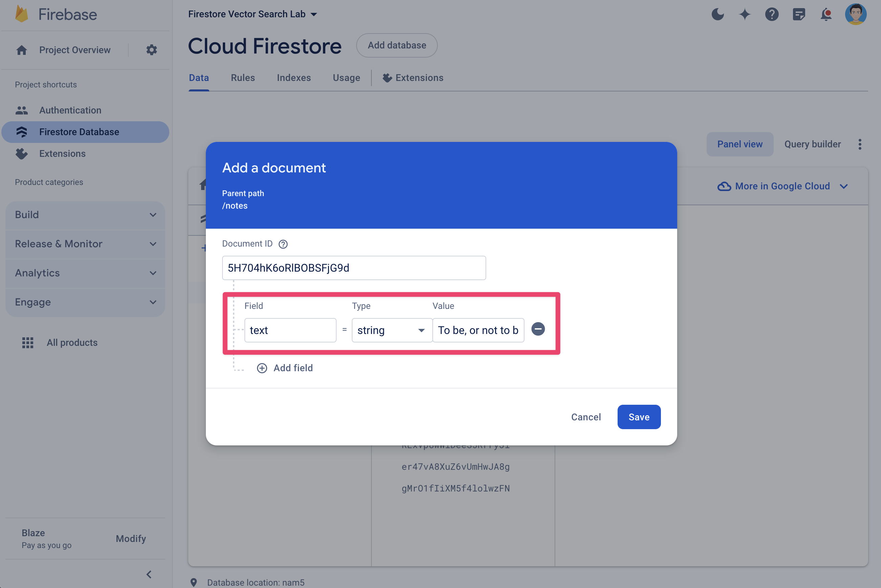Click the help question mark icon
The height and width of the screenshot is (588, 881).
[283, 244]
